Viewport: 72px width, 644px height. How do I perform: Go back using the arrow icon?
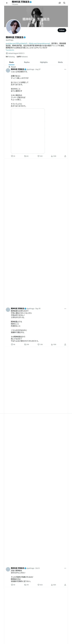click(7, 3)
